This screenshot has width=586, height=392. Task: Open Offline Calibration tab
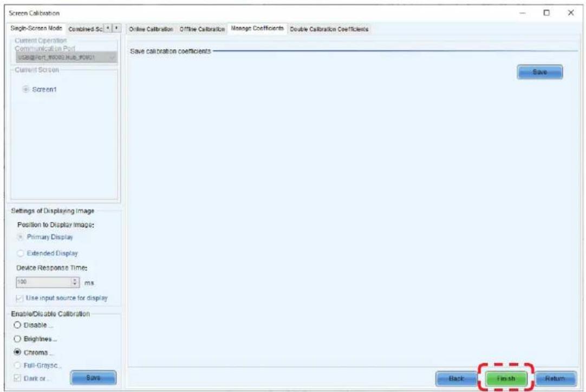point(202,29)
